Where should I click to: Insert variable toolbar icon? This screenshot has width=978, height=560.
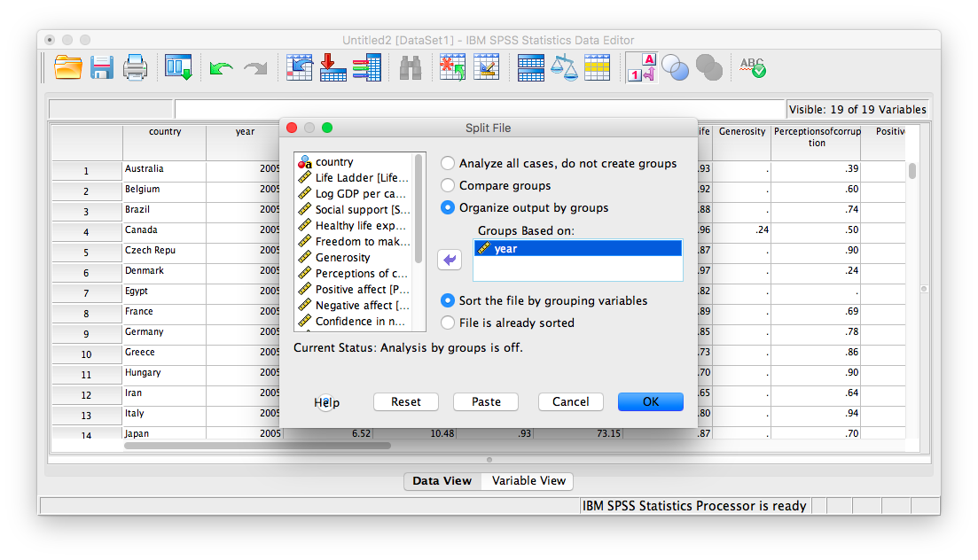click(486, 67)
